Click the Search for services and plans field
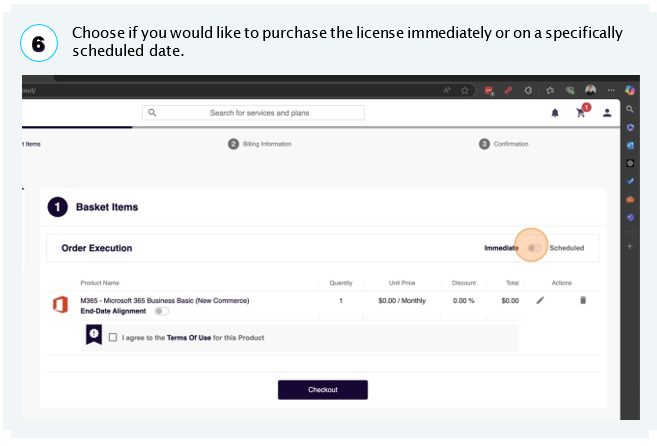The image size is (657, 446). (x=253, y=113)
